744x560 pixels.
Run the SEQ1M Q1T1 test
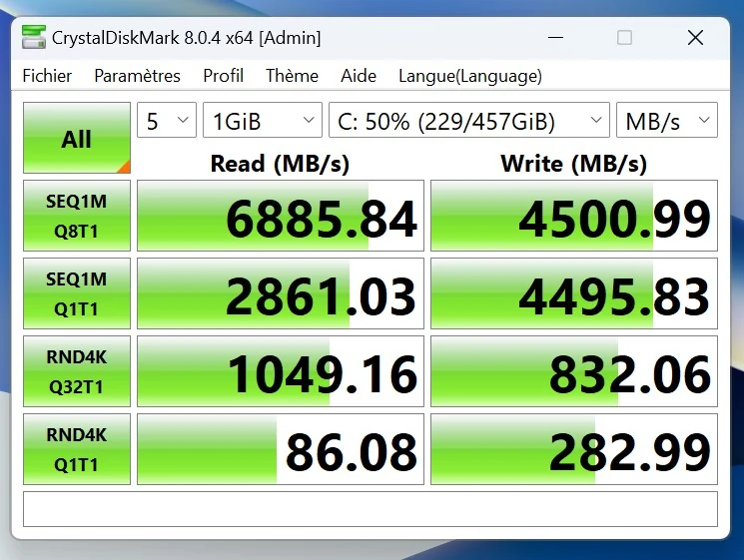coord(77,293)
